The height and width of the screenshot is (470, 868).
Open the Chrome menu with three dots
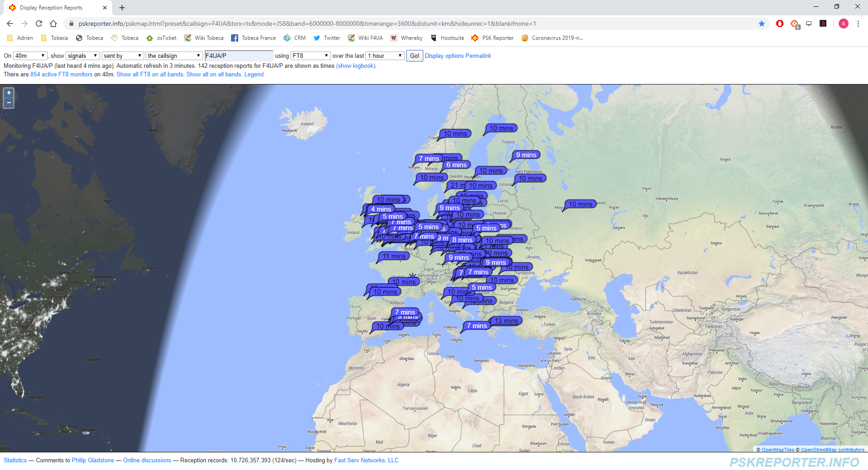click(x=858, y=23)
